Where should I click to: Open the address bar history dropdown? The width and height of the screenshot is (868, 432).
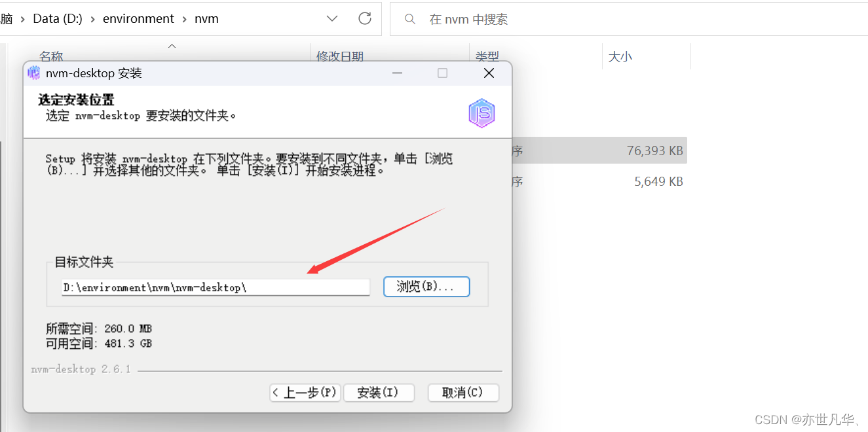(332, 19)
